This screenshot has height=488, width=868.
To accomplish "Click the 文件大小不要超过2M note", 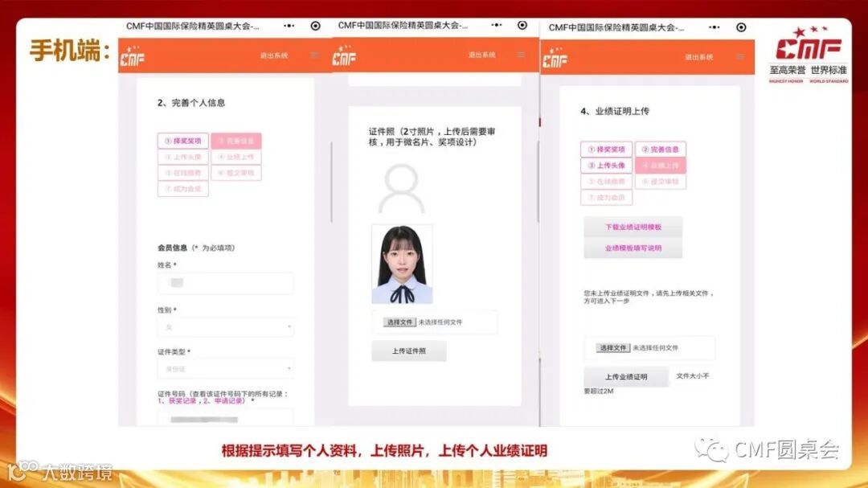I will tap(646, 383).
